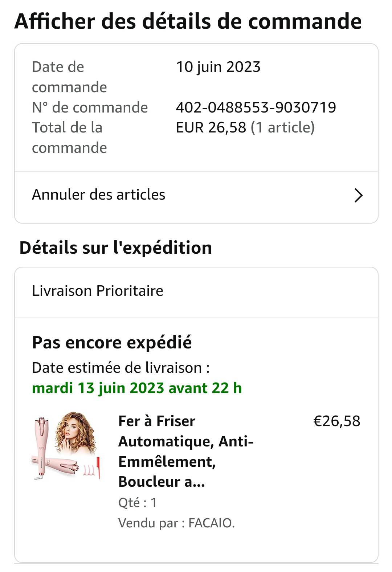This screenshot has height=572, width=392.
Task: Click the Qté : 1 quantity text
Action: coord(138,503)
